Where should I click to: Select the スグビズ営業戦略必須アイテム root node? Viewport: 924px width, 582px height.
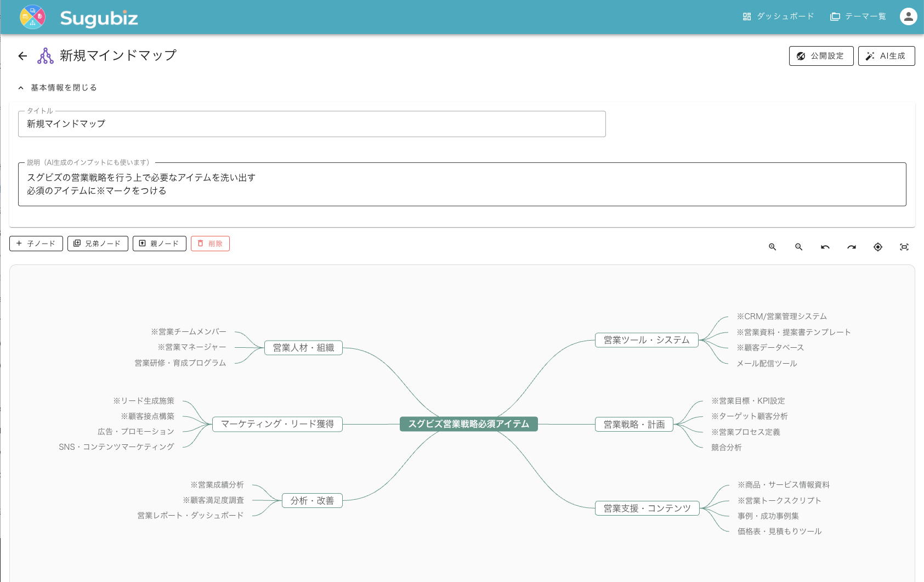click(469, 423)
